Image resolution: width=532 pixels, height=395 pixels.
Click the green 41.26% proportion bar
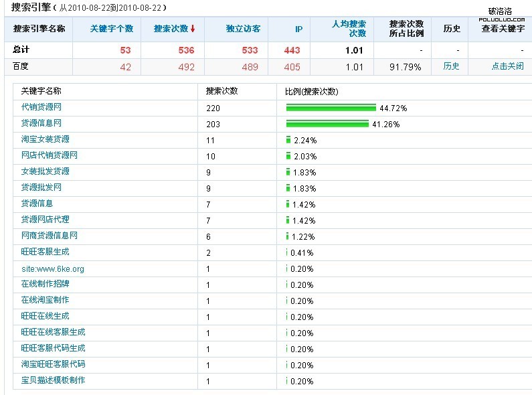pyautogui.click(x=327, y=123)
